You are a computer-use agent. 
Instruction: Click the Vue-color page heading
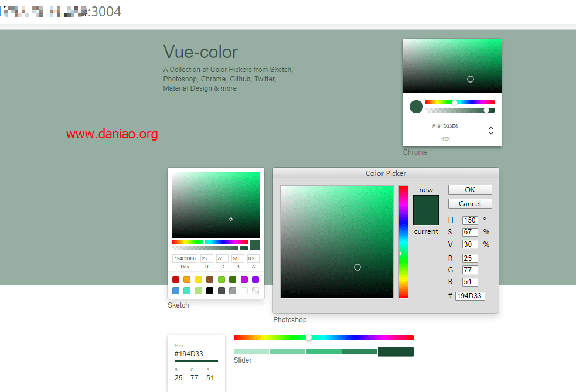tap(200, 52)
